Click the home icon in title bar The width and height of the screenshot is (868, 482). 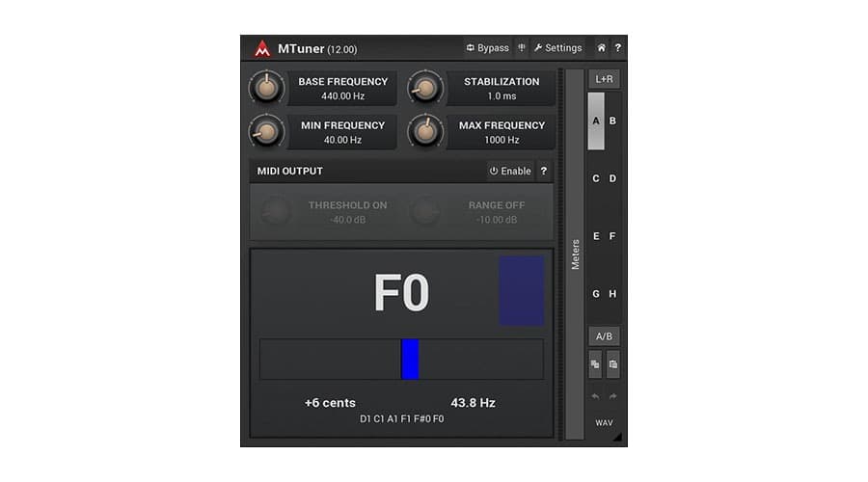(601, 48)
